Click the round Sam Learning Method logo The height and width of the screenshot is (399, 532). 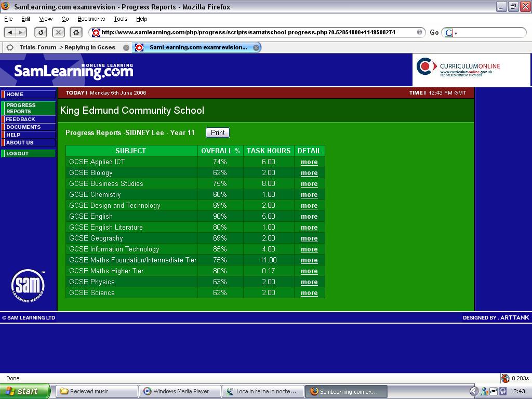(x=28, y=286)
